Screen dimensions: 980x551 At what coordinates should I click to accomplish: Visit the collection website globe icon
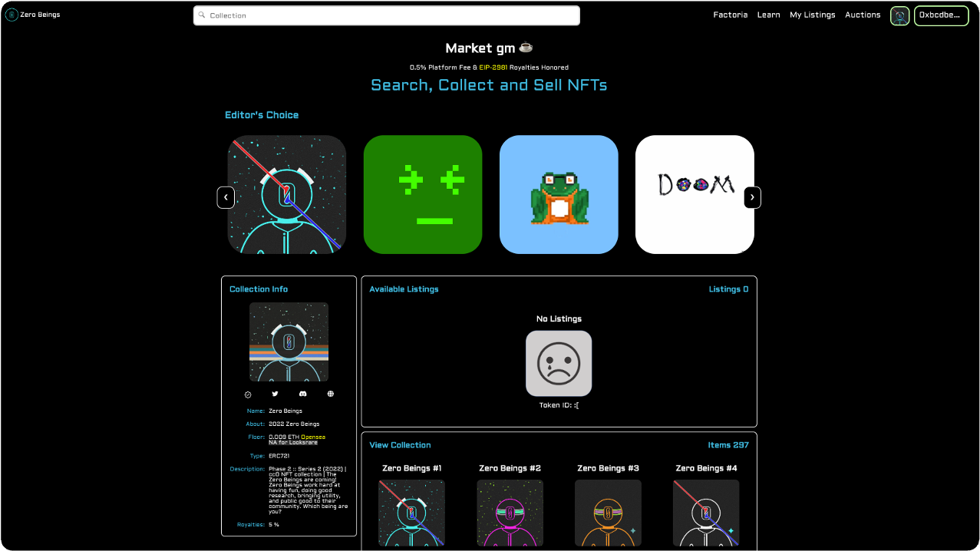330,394
